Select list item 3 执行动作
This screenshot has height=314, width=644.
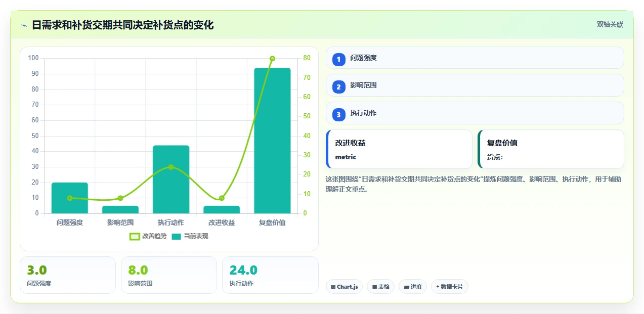pos(475,113)
